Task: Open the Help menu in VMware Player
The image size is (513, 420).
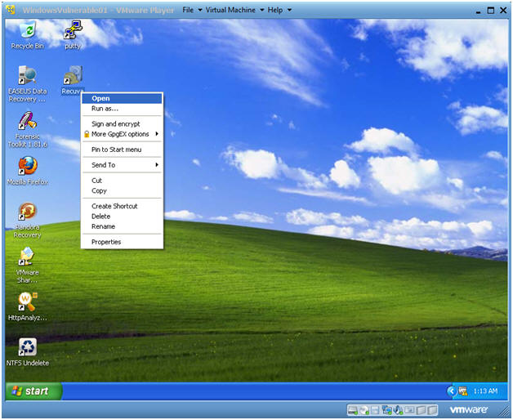Action: (x=279, y=10)
